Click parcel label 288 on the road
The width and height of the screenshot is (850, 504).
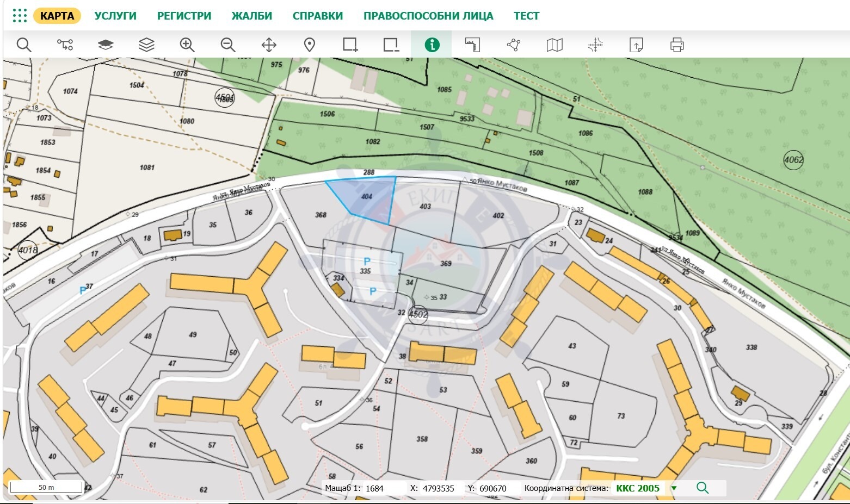[x=369, y=172]
